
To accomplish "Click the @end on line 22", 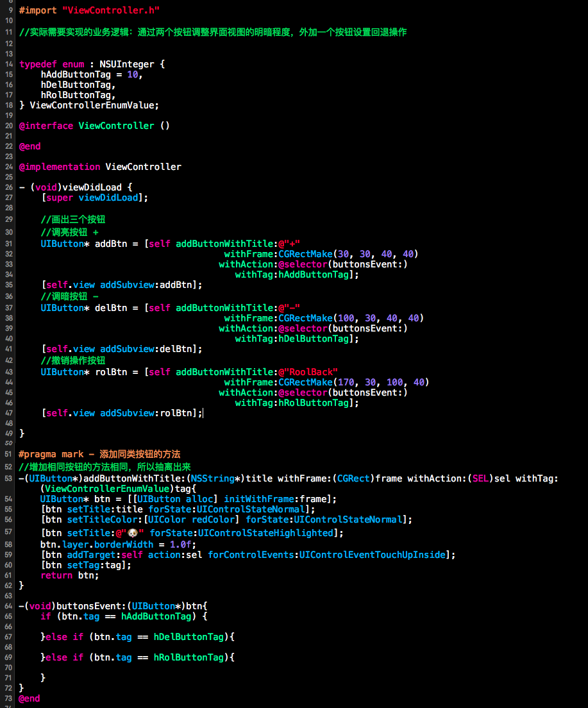I will [29, 146].
